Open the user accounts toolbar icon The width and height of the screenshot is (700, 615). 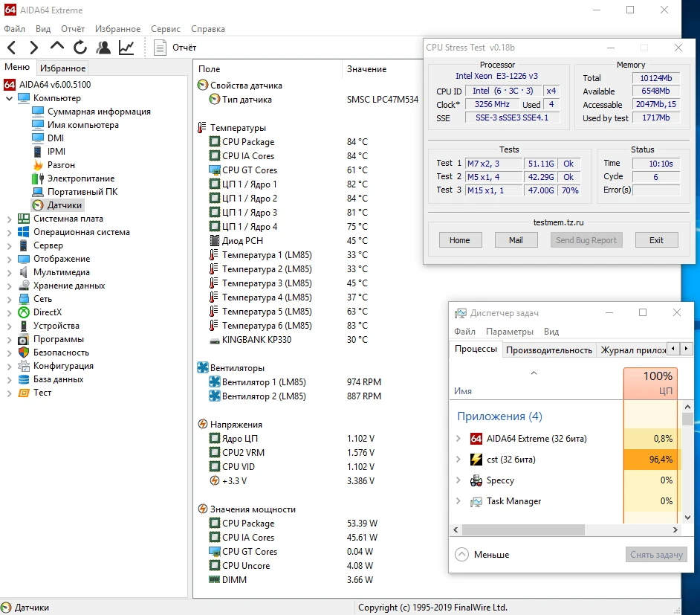103,48
